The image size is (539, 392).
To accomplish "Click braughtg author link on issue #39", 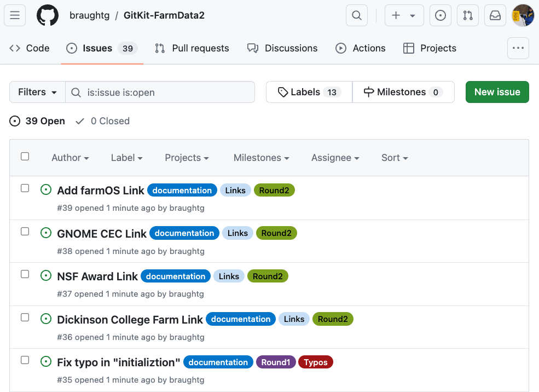I will 187,208.
